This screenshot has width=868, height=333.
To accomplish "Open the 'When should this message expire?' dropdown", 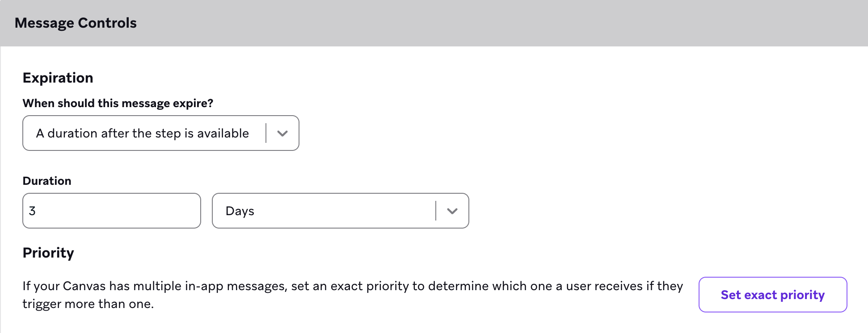I will (161, 133).
